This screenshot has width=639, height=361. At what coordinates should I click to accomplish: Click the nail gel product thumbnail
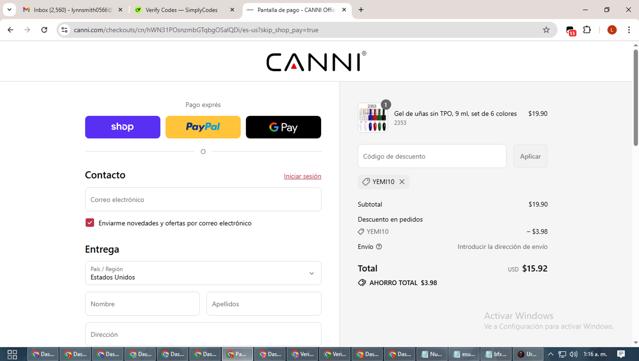pos(372,117)
